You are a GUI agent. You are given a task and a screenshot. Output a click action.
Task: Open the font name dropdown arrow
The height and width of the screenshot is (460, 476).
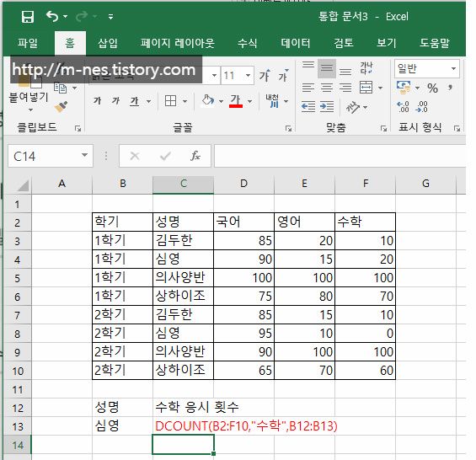pyautogui.click(x=214, y=75)
